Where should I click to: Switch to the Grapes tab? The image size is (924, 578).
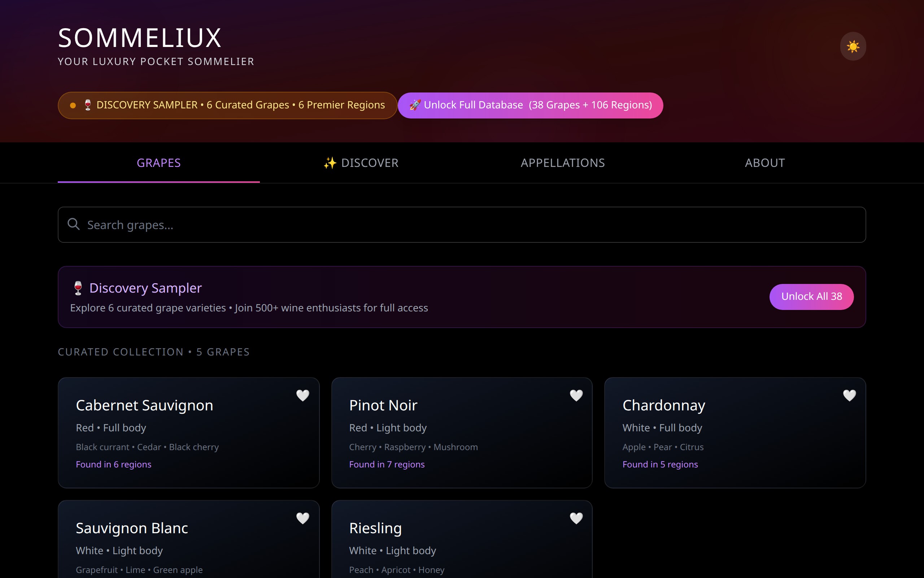click(x=159, y=163)
